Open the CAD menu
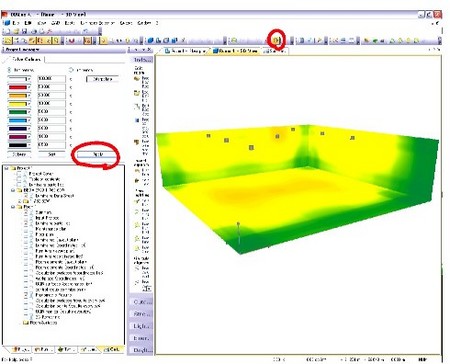 [x=55, y=23]
